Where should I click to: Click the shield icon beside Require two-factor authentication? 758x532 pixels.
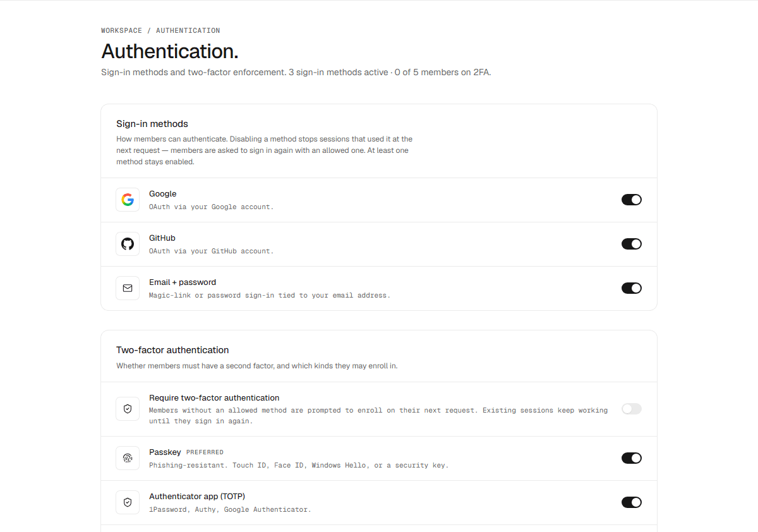[x=128, y=409]
